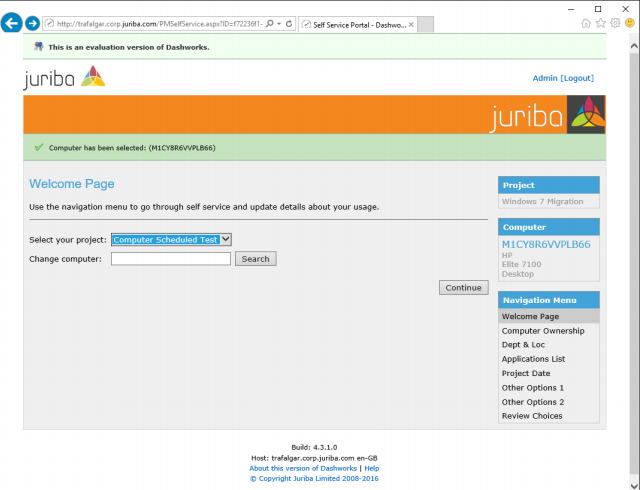Open Other Options 2 in Navigation Menu

533,402
